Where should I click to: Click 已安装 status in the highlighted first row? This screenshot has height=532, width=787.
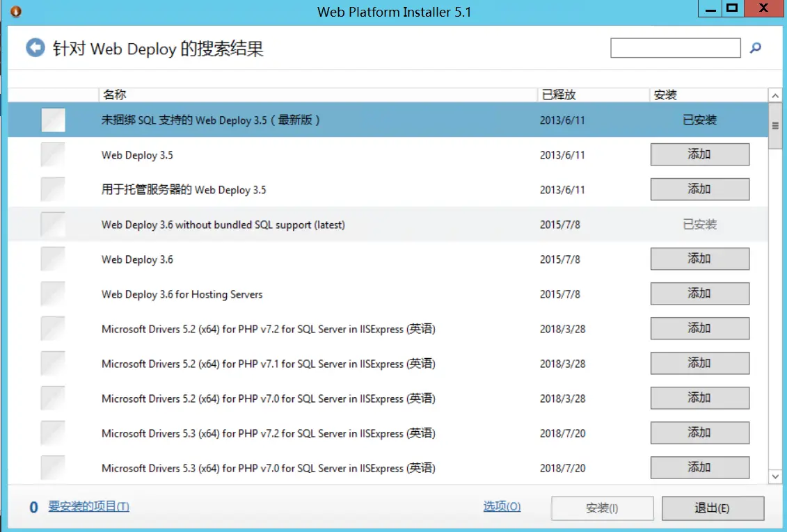699,120
